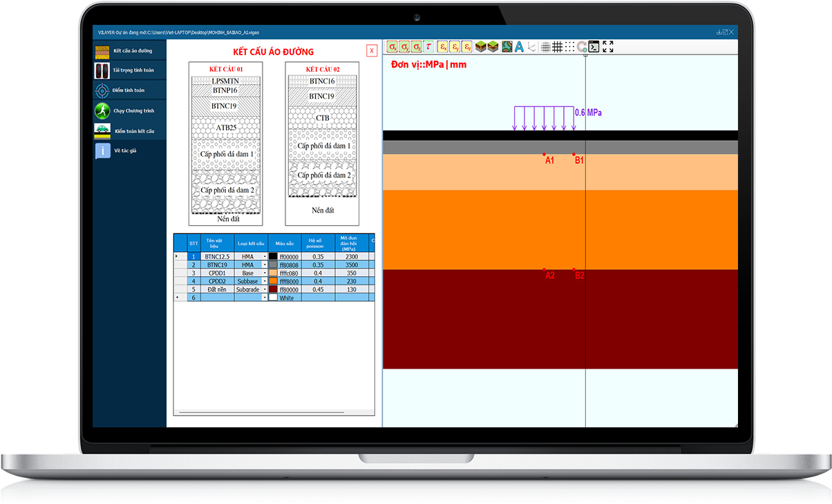Expand the Base dropdown for CPDD1
Screen dimensions: 832x504
pos(265,273)
